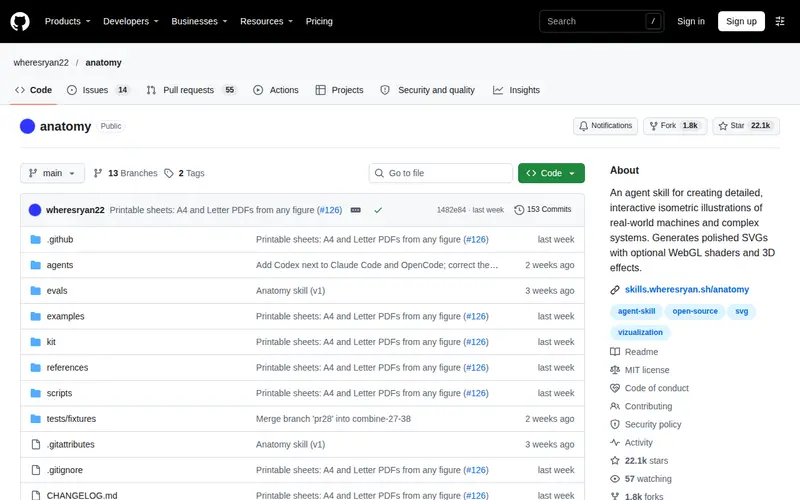Switch to the Issues tab
Image resolution: width=800 pixels, height=500 pixels.
pos(98,90)
